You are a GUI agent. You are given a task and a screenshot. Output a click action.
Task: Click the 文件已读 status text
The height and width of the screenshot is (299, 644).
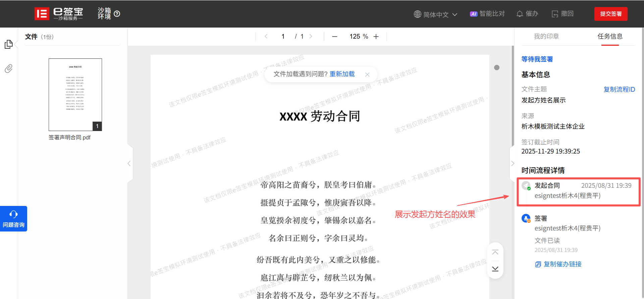coord(547,241)
